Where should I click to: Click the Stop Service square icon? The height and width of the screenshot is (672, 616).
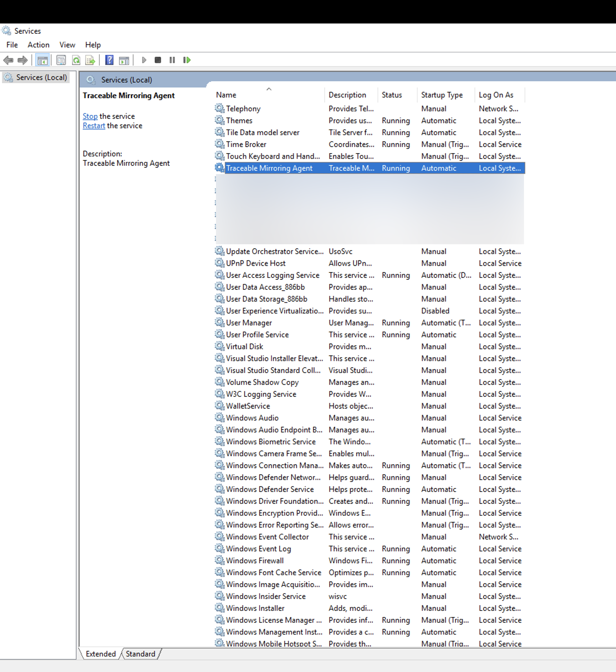158,60
